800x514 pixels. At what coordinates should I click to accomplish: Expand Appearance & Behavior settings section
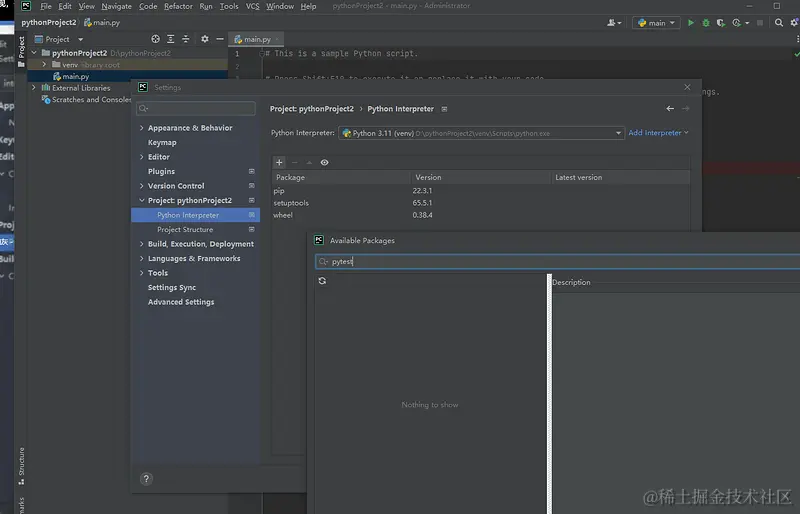[x=141, y=128]
